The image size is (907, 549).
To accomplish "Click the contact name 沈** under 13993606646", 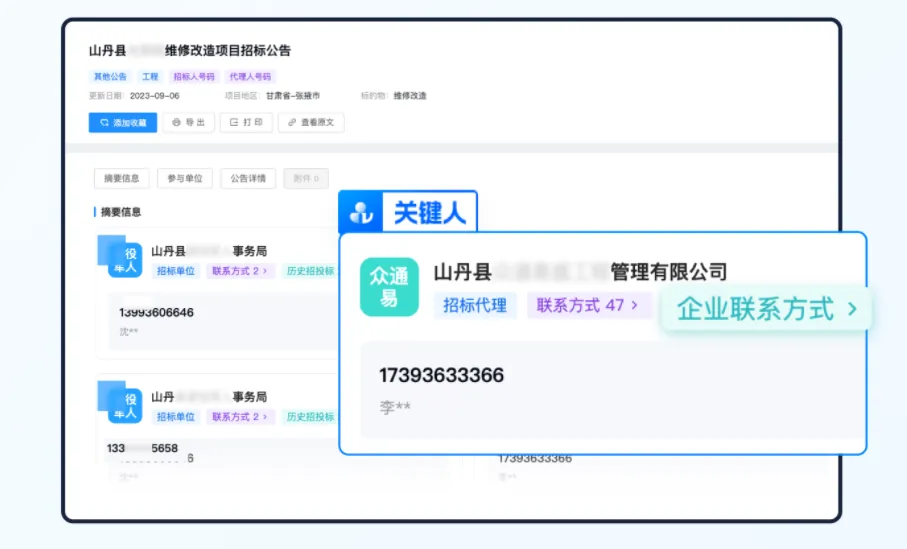I will point(128,331).
